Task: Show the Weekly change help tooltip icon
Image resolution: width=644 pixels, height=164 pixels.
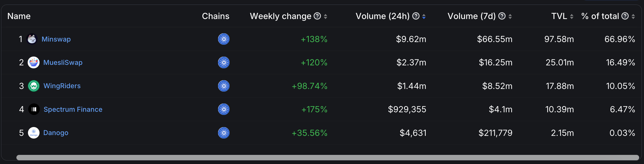Action: click(317, 16)
